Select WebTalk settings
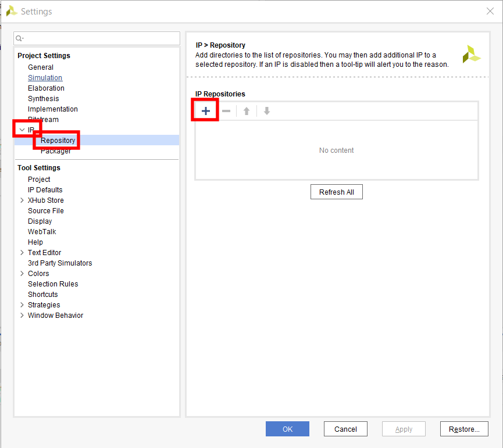503x448 pixels. [x=42, y=232]
